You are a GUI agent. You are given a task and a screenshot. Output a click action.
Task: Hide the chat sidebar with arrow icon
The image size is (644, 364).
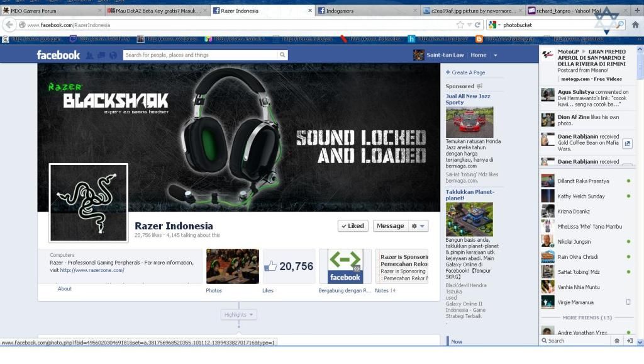tap(629, 341)
